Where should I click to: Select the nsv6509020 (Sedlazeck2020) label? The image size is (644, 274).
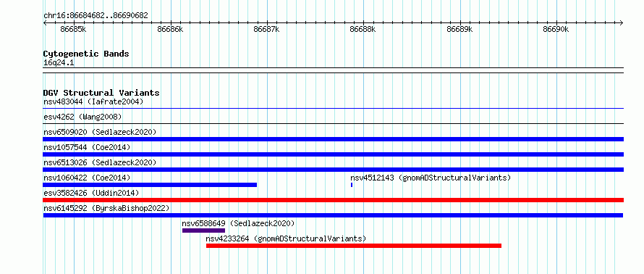100,132
